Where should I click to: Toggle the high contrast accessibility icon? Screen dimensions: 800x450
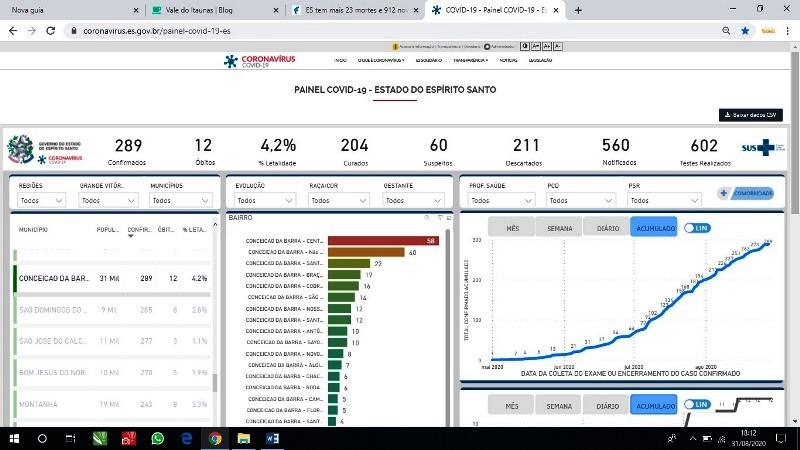(x=524, y=46)
